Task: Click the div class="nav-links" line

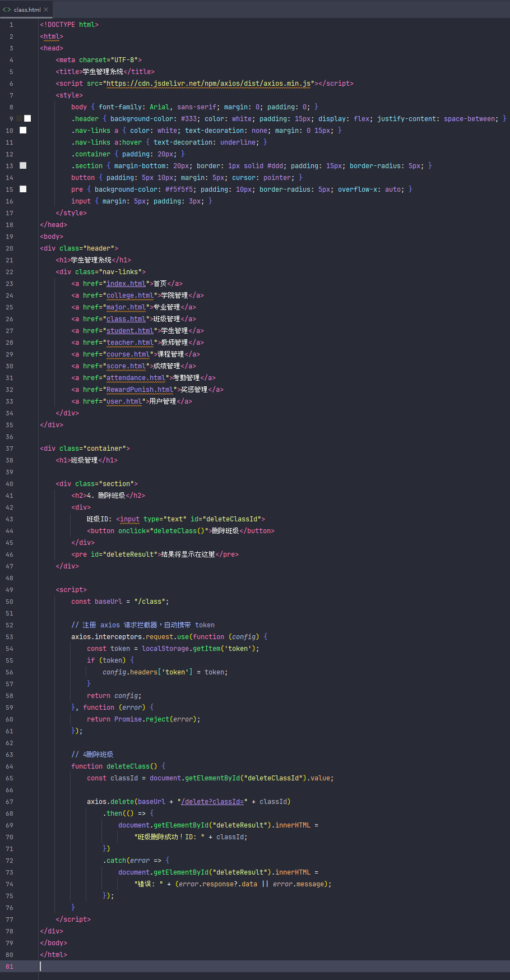Action: point(100,272)
